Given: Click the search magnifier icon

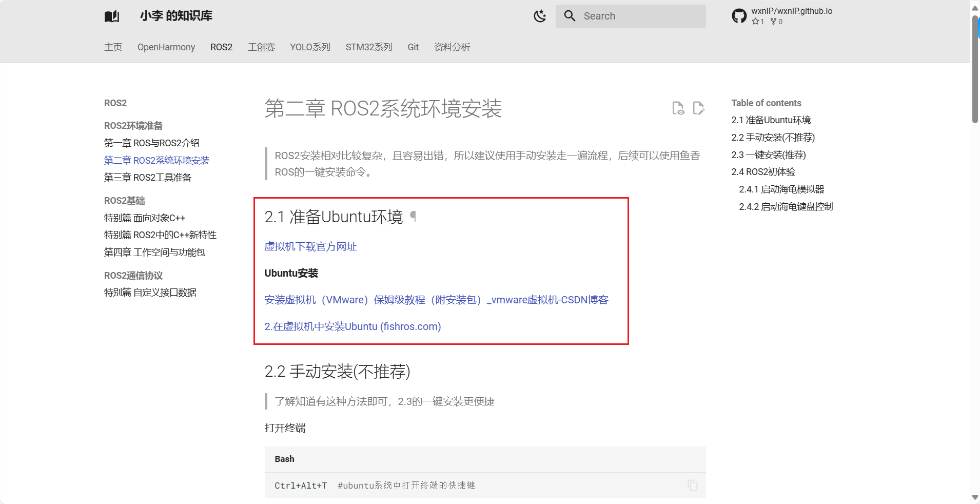Looking at the screenshot, I should tap(570, 16).
